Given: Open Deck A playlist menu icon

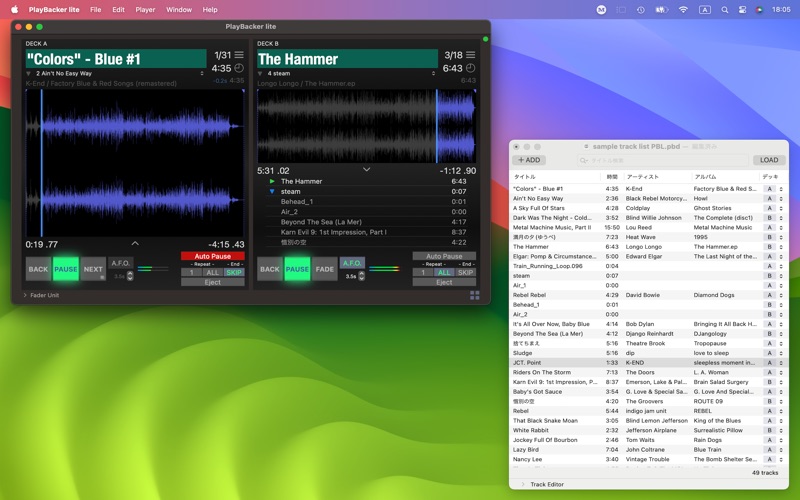Looking at the screenshot, I should coord(239,55).
